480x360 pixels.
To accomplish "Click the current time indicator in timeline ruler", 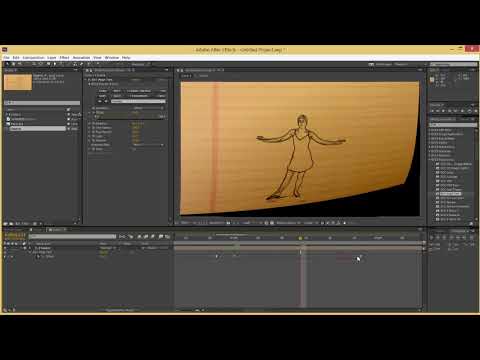I will pos(300,238).
